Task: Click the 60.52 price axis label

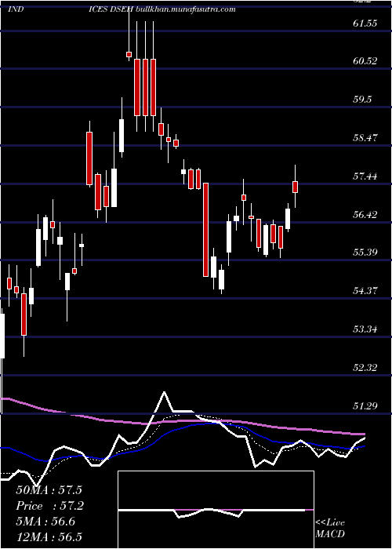Action: pyautogui.click(x=365, y=61)
